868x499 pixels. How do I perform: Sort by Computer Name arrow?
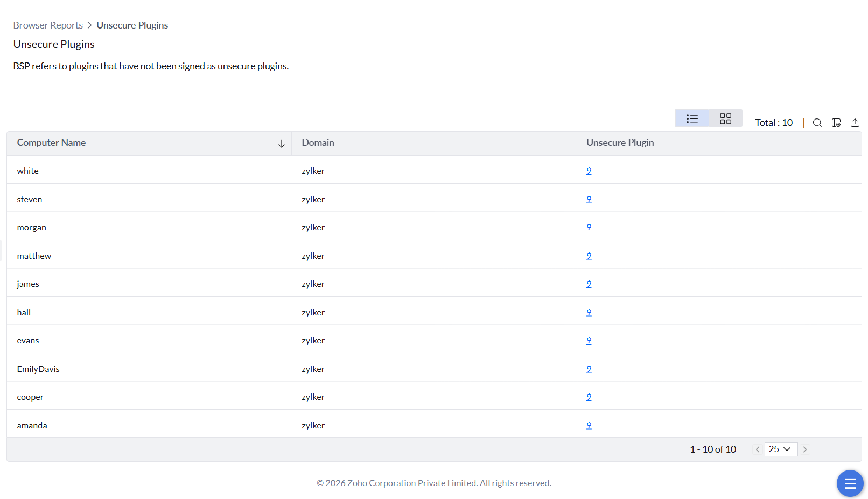(x=281, y=144)
